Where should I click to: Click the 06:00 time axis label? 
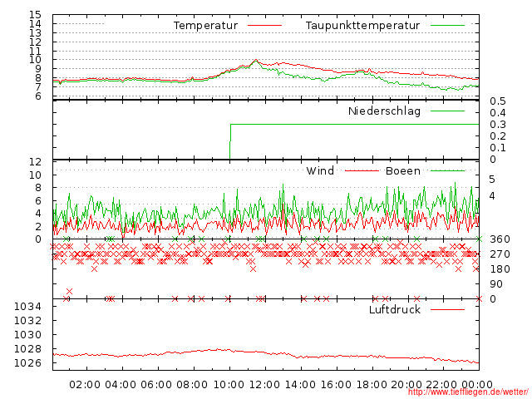(156, 385)
